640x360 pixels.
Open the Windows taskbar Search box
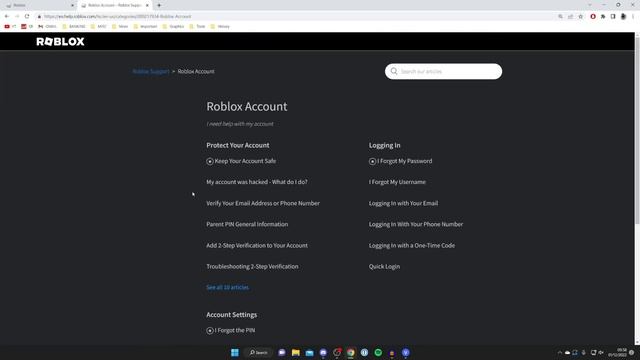click(258, 352)
